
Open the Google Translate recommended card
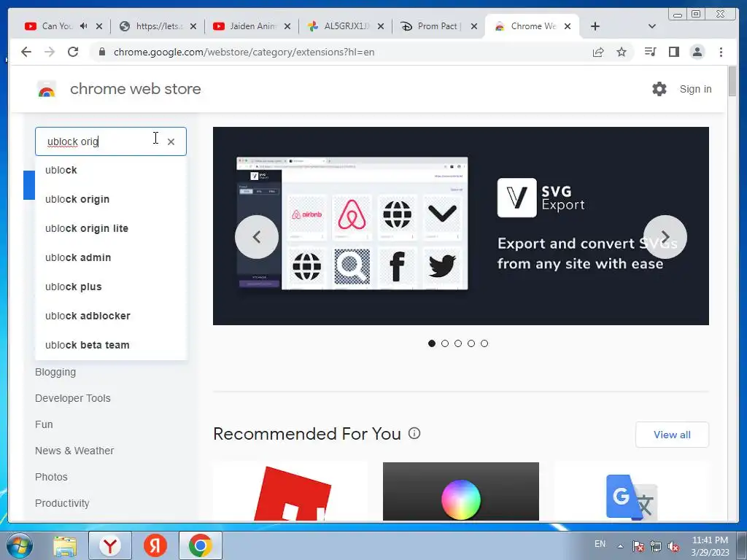tap(632, 491)
